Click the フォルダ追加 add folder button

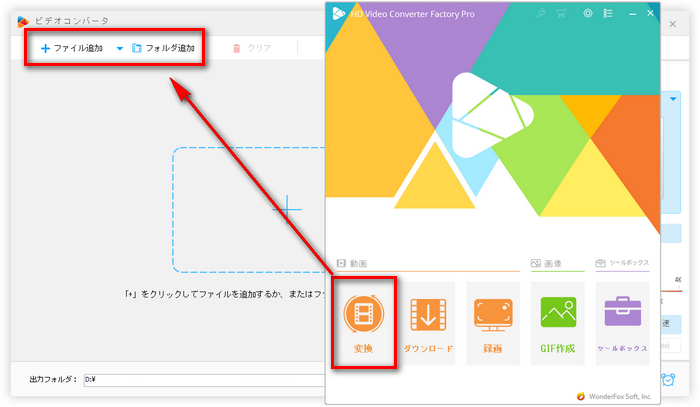pos(163,48)
